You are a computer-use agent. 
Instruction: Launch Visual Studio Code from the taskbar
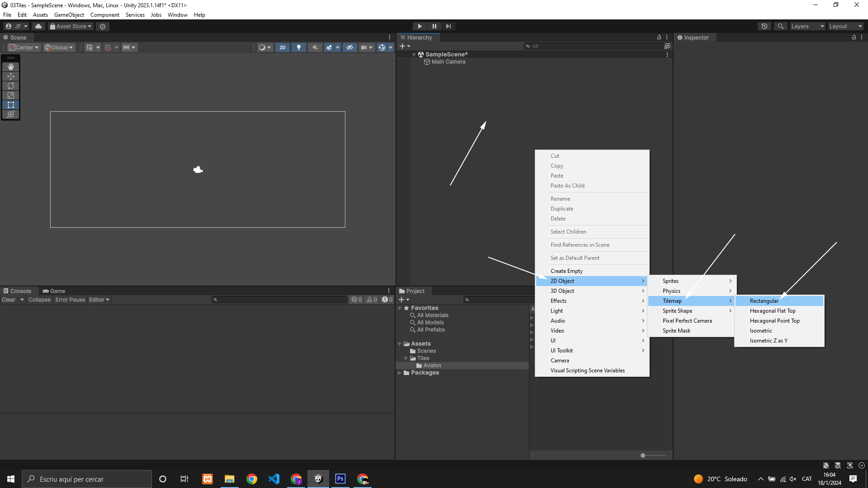click(274, 479)
